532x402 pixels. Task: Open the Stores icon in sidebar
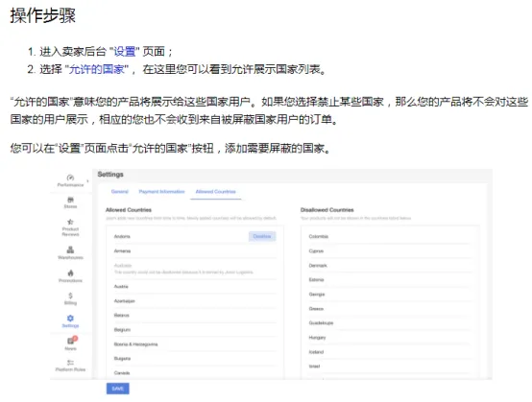[x=70, y=200]
